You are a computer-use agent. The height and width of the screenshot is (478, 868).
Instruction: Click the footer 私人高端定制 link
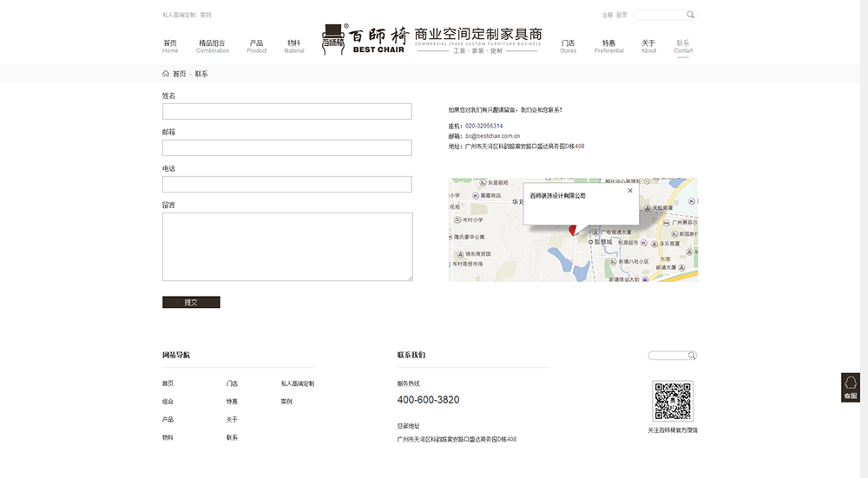tap(297, 383)
